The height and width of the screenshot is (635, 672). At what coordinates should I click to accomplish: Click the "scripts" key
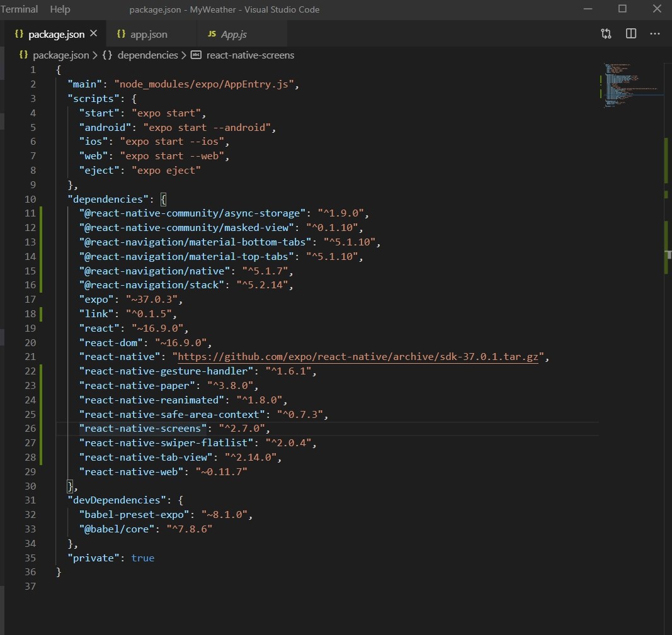(x=93, y=99)
